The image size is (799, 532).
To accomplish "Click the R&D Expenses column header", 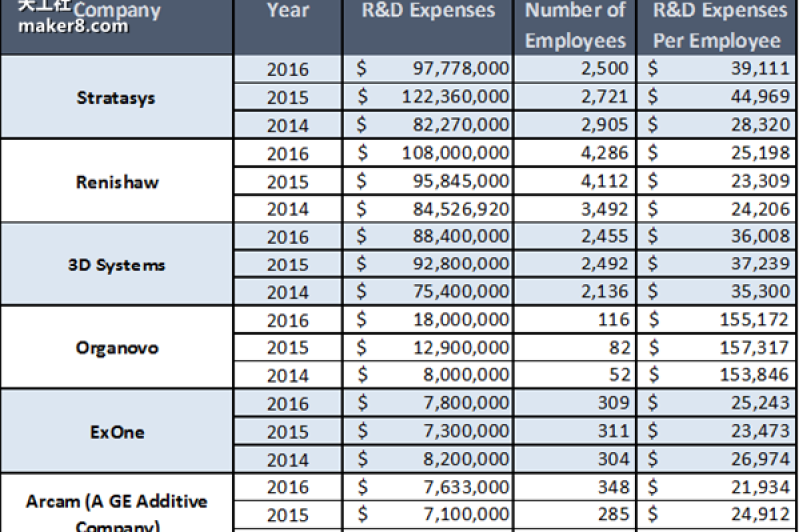I will click(428, 26).
